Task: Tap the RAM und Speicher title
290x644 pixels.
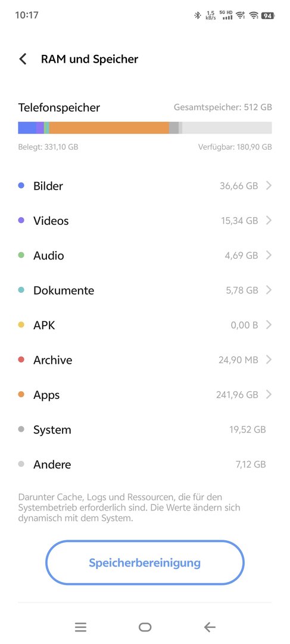Action: [89, 59]
